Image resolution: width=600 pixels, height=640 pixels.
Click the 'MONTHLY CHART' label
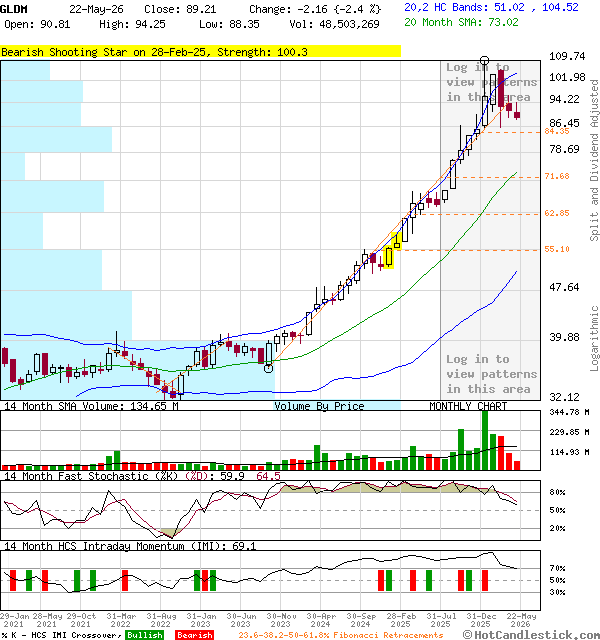[468, 406]
